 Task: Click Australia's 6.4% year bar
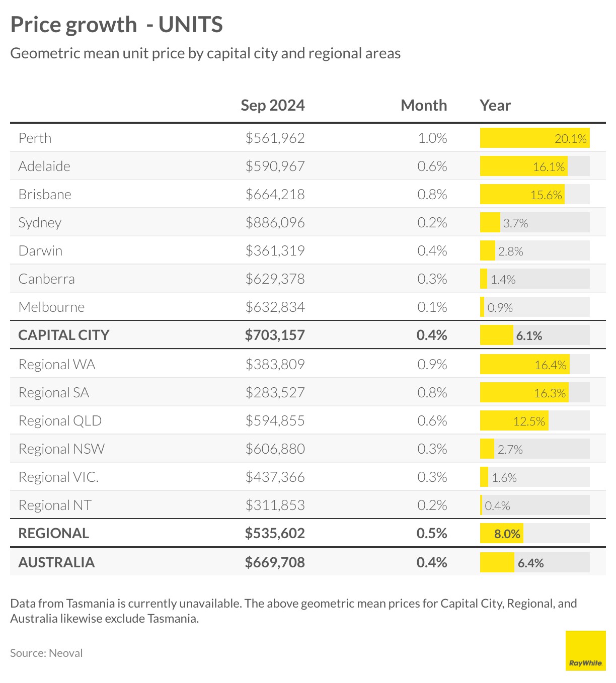click(x=497, y=563)
